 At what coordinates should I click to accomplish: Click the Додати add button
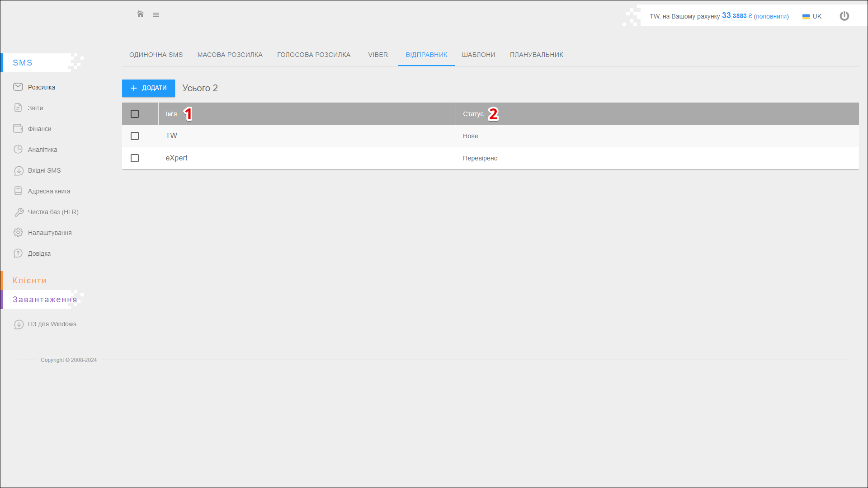click(x=148, y=88)
